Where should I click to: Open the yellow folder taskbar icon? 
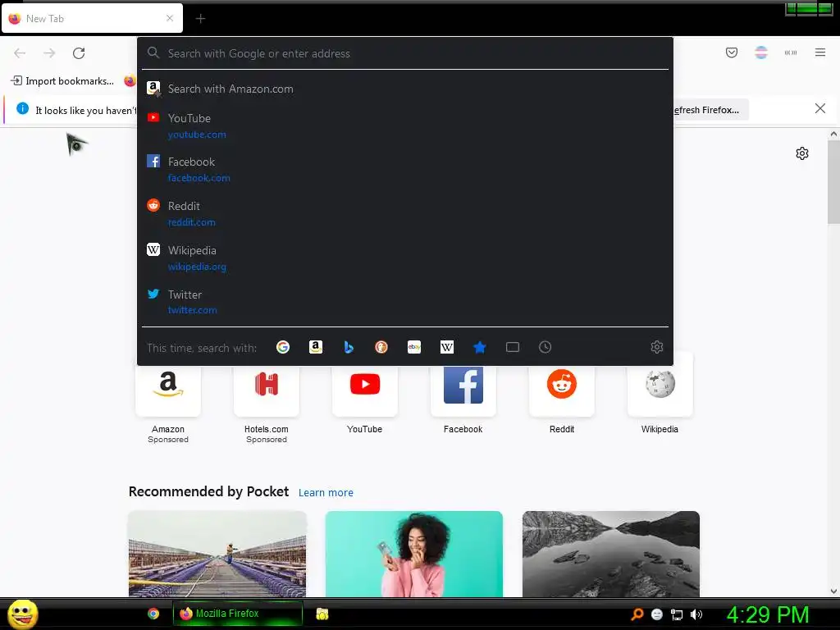322,614
